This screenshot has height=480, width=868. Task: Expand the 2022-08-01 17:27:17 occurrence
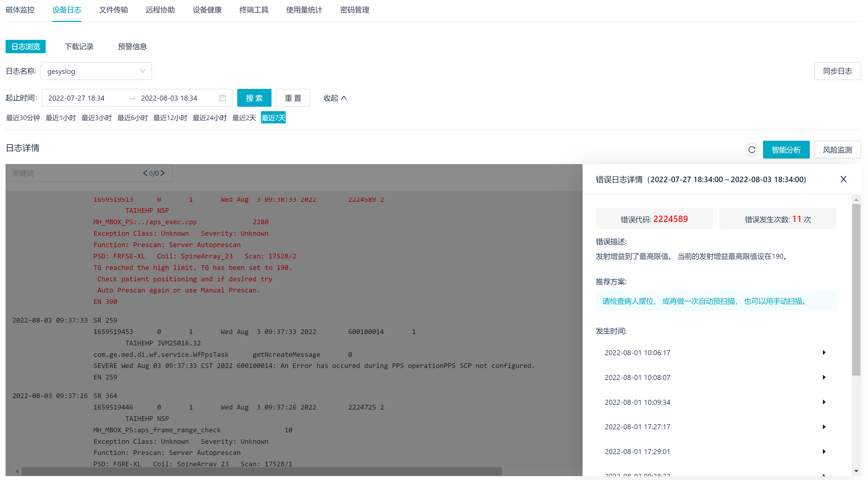click(x=824, y=427)
